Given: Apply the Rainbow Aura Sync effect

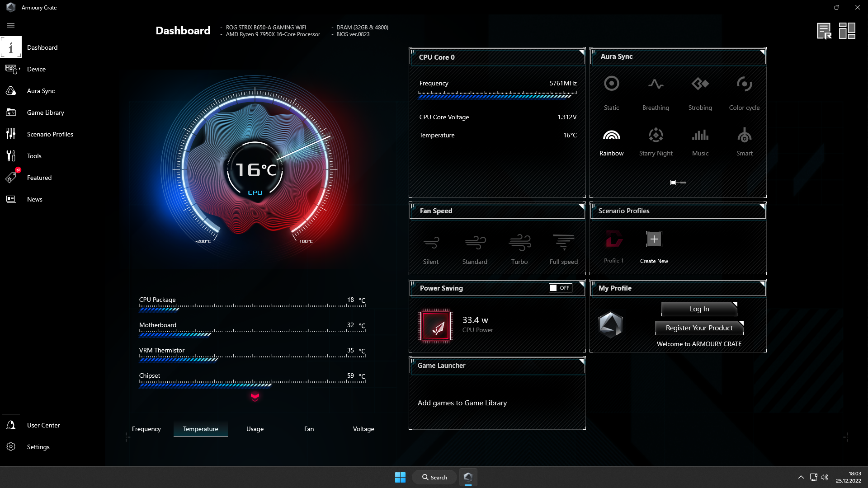Looking at the screenshot, I should (611, 141).
